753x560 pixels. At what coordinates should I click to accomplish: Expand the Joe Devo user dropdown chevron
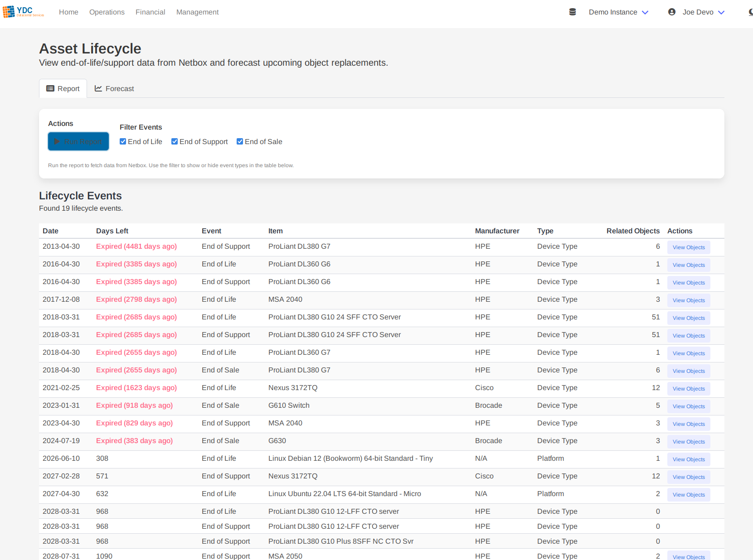tap(721, 13)
